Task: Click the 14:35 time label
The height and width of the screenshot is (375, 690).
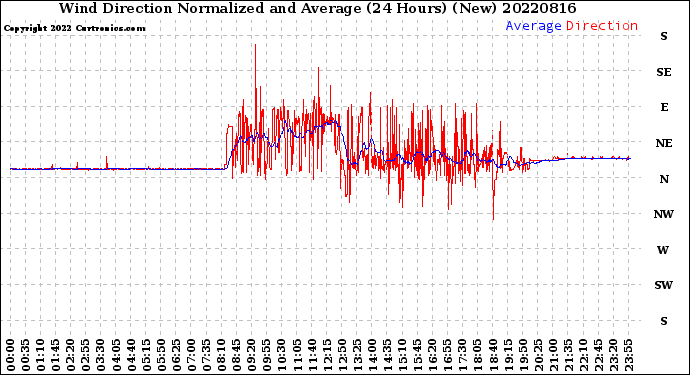Action: point(387,355)
